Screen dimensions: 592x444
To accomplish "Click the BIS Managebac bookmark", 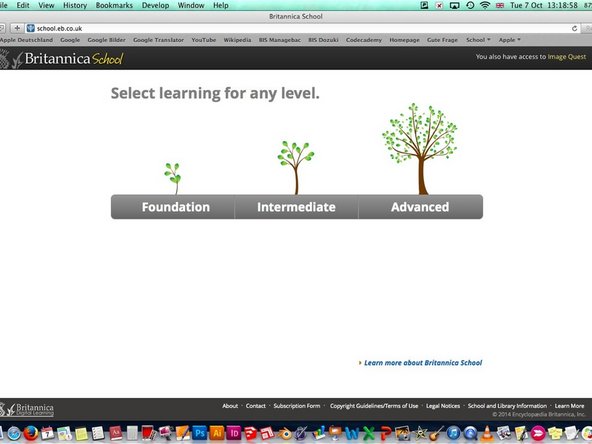I will [280, 40].
